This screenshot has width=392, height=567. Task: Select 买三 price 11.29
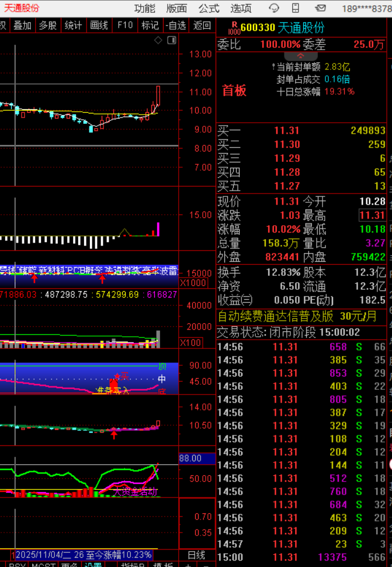coord(287,158)
